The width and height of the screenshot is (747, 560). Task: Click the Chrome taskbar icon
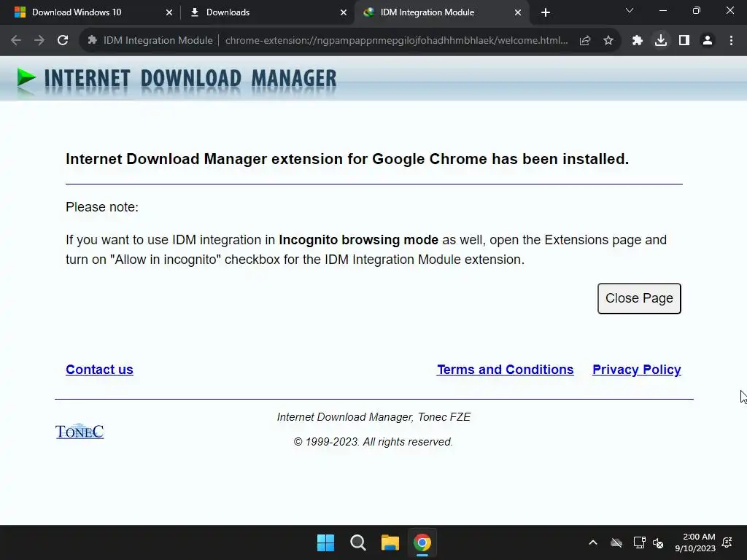coord(422,542)
